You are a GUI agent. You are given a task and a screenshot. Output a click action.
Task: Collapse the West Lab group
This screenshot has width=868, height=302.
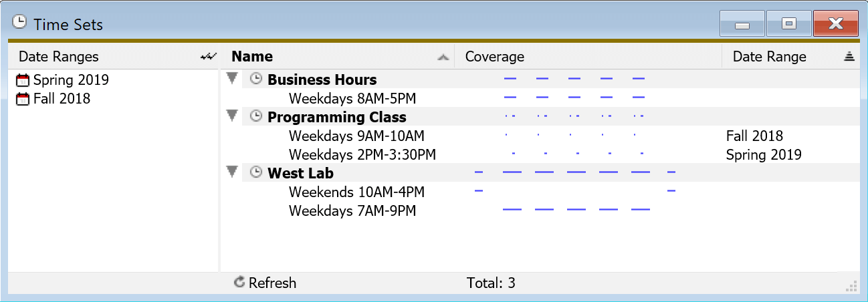[x=232, y=172]
